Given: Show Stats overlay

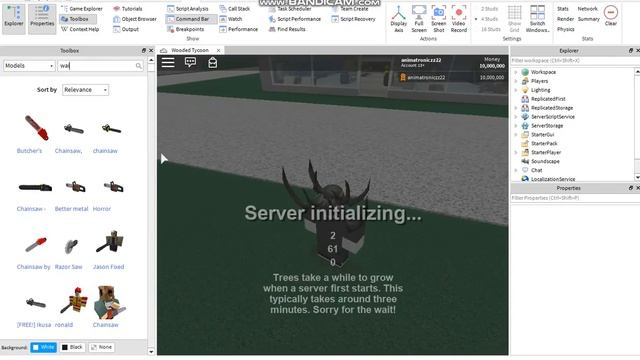Looking at the screenshot, I should [563, 9].
